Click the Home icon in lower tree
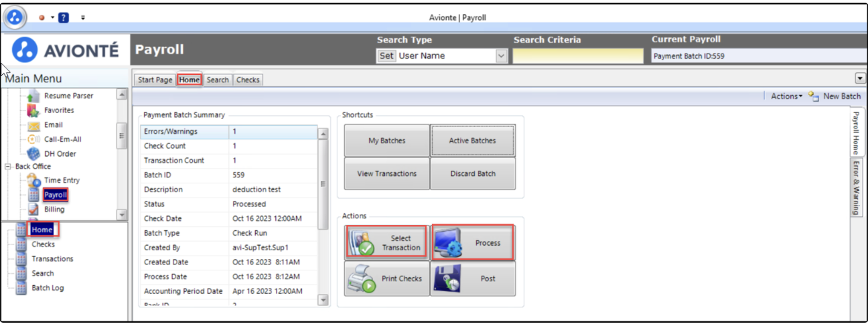This screenshot has width=868, height=324. click(21, 230)
